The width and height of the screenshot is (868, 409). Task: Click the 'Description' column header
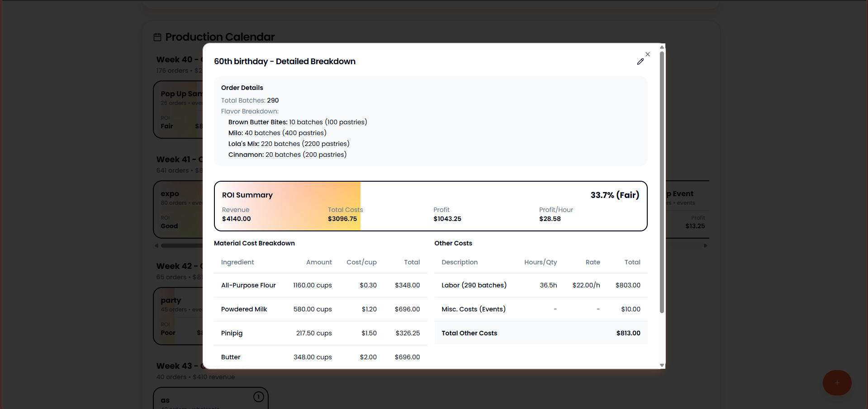(460, 262)
